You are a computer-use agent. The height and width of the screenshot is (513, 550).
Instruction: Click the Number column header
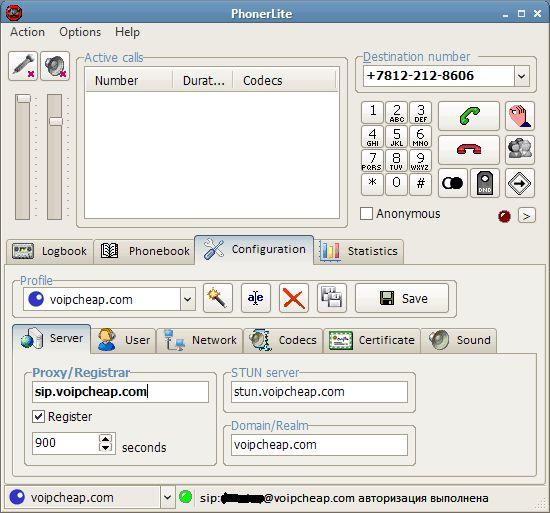point(129,80)
